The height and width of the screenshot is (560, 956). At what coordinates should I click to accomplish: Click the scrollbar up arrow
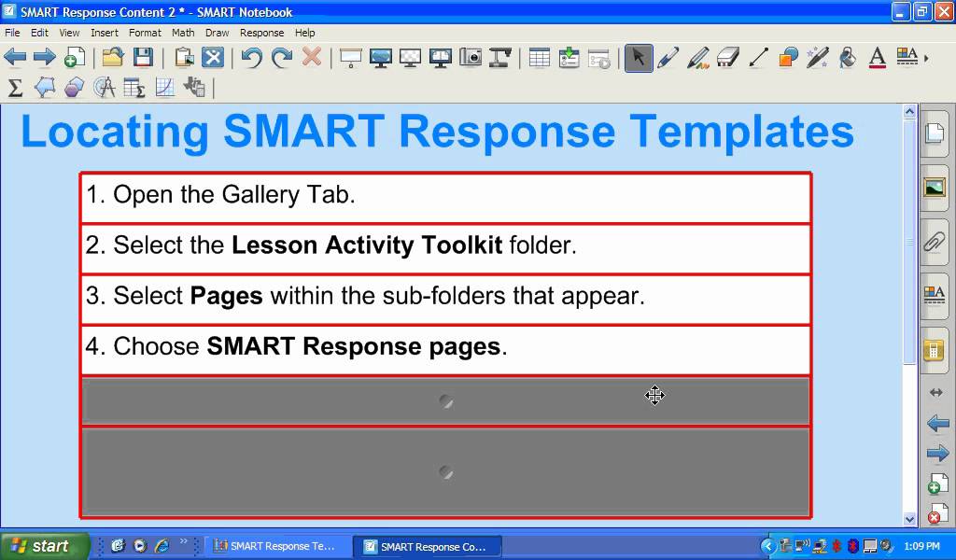pyautogui.click(x=909, y=111)
